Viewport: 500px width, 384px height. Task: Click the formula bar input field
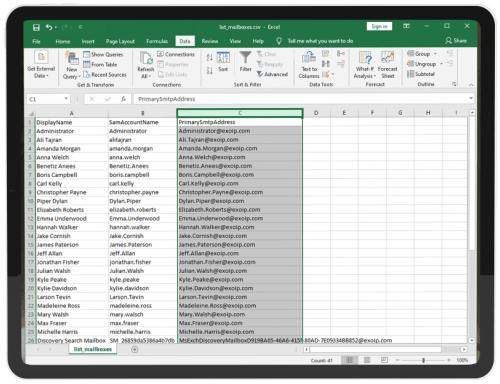[x=301, y=99]
